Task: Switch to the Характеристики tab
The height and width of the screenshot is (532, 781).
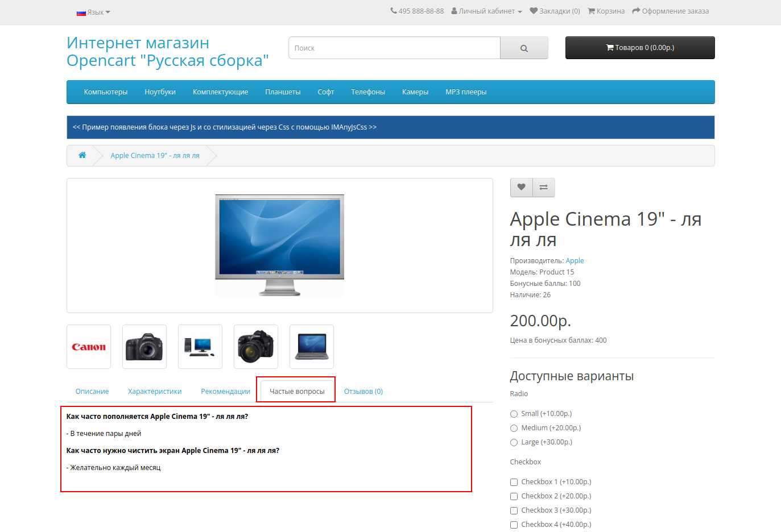Action: tap(155, 391)
